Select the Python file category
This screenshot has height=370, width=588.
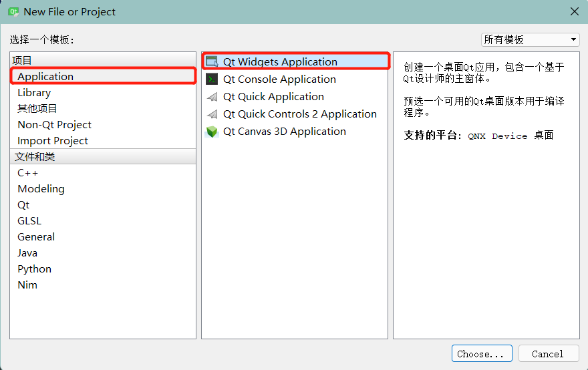[103, 268]
